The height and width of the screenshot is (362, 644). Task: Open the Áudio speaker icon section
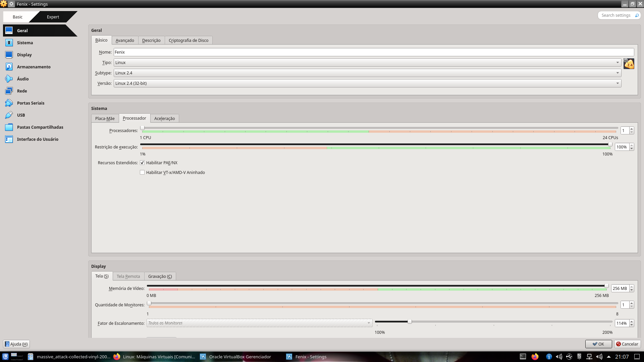9,79
